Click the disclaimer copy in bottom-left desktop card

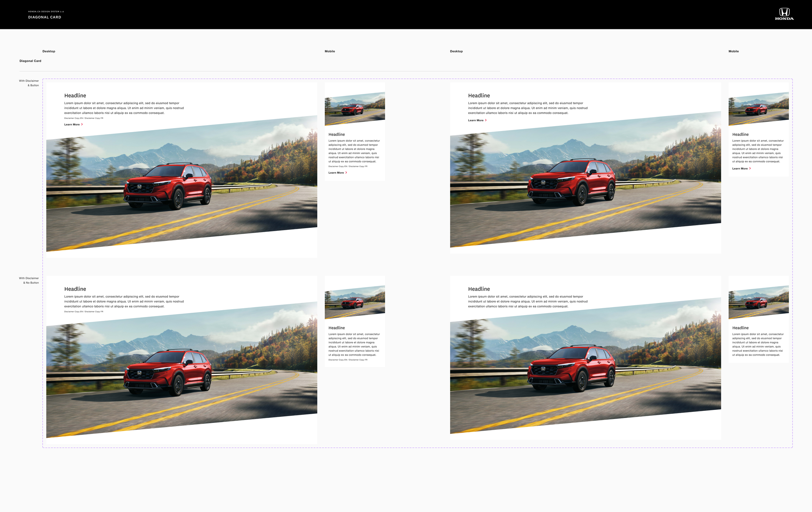tap(83, 312)
